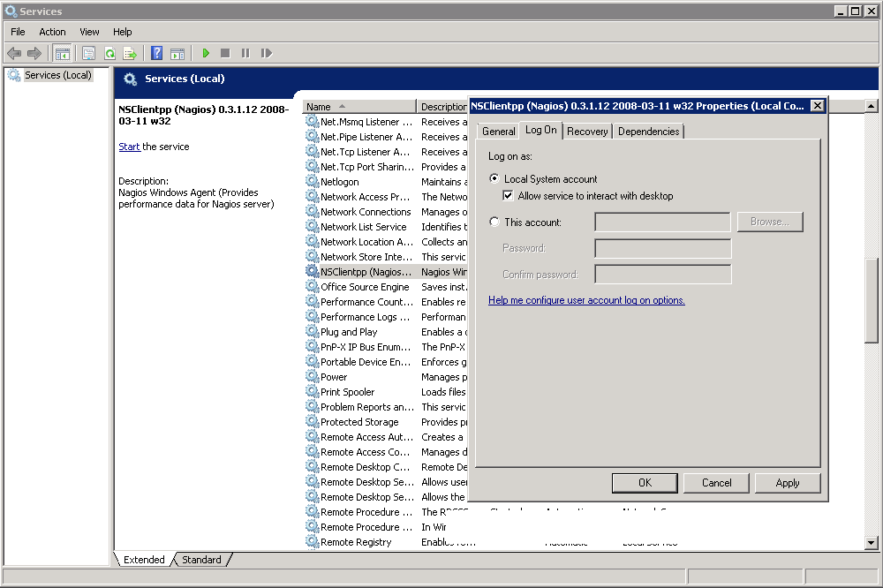Toggle the show/hide console tree icon
Screen dimensions: 883x588
pyautogui.click(x=63, y=54)
